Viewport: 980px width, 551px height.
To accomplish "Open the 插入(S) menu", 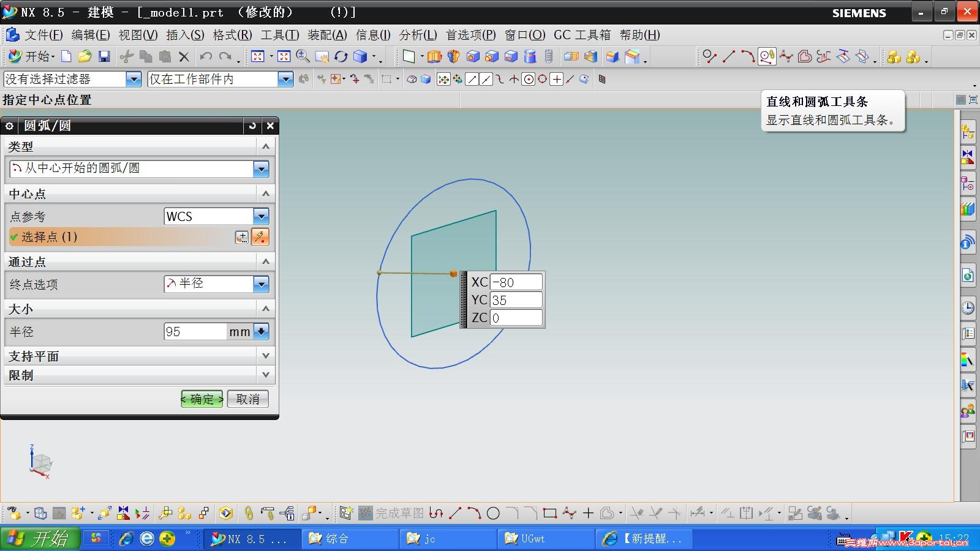I will [185, 35].
